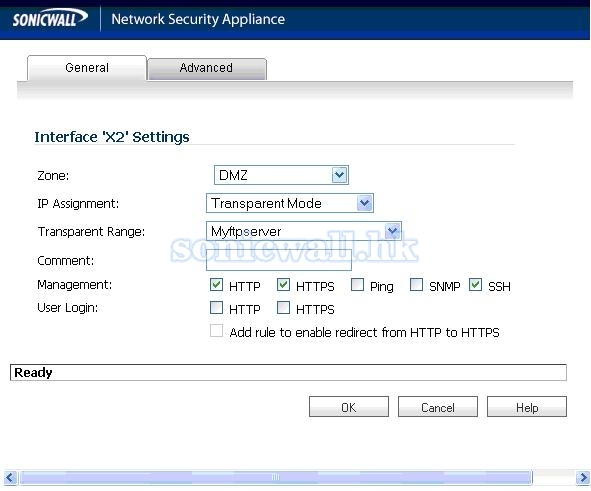
Task: Open the Zone dropdown arrow
Action: pos(339,175)
